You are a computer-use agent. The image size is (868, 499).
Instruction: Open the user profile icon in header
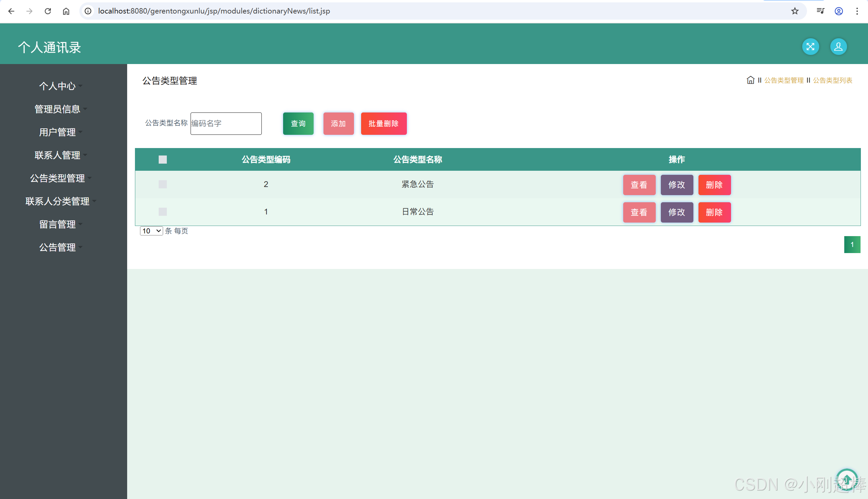(838, 47)
